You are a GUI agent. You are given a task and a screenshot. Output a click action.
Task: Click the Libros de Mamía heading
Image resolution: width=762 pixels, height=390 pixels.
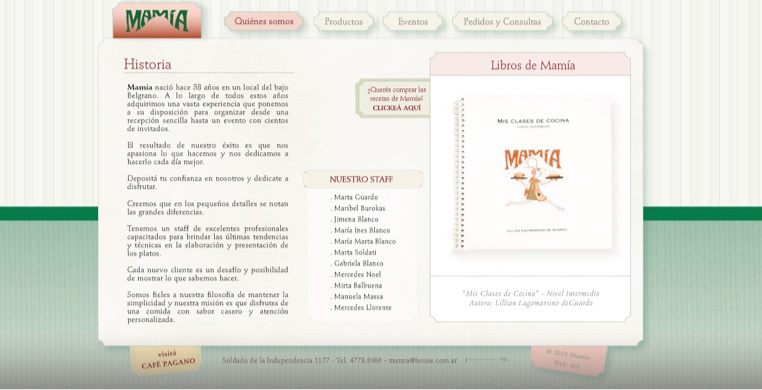(532, 66)
